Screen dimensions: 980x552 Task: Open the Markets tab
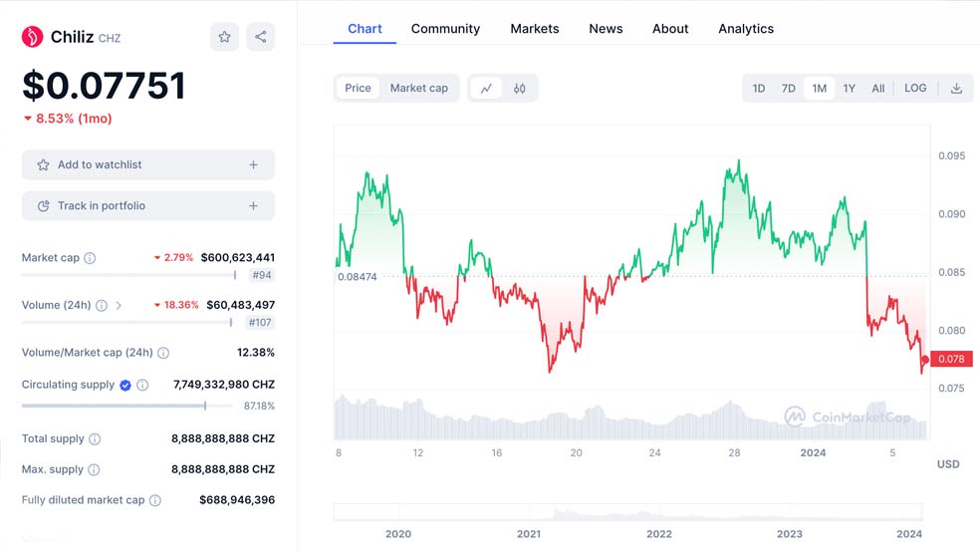(534, 29)
